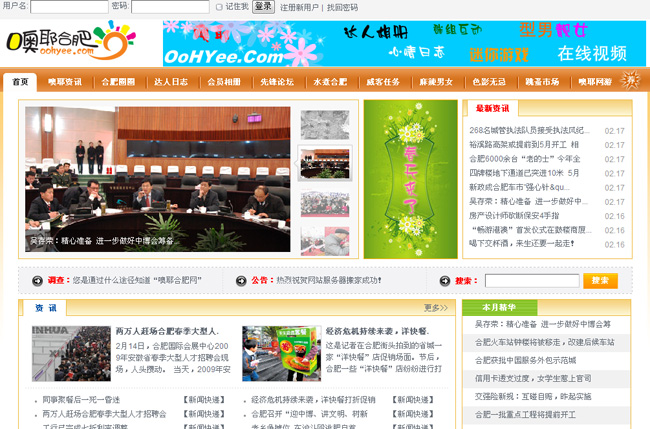Click the job fair crowd photo thumbnail

pos(71,354)
